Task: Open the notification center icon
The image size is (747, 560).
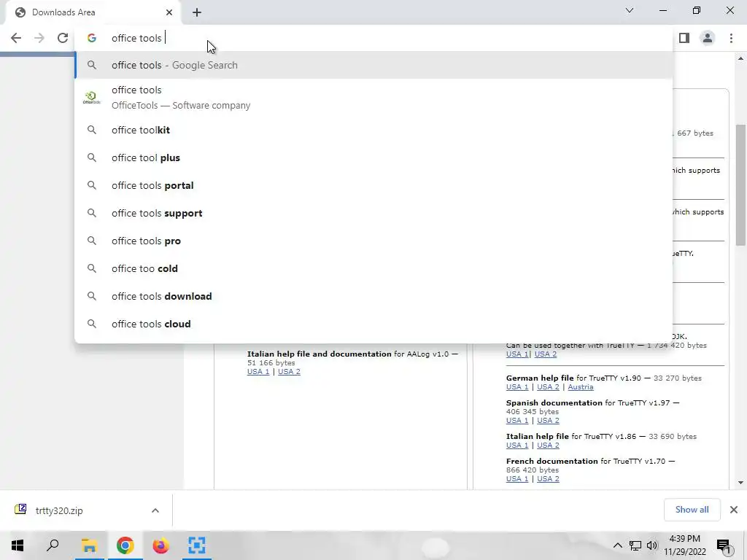Action: pyautogui.click(x=724, y=545)
